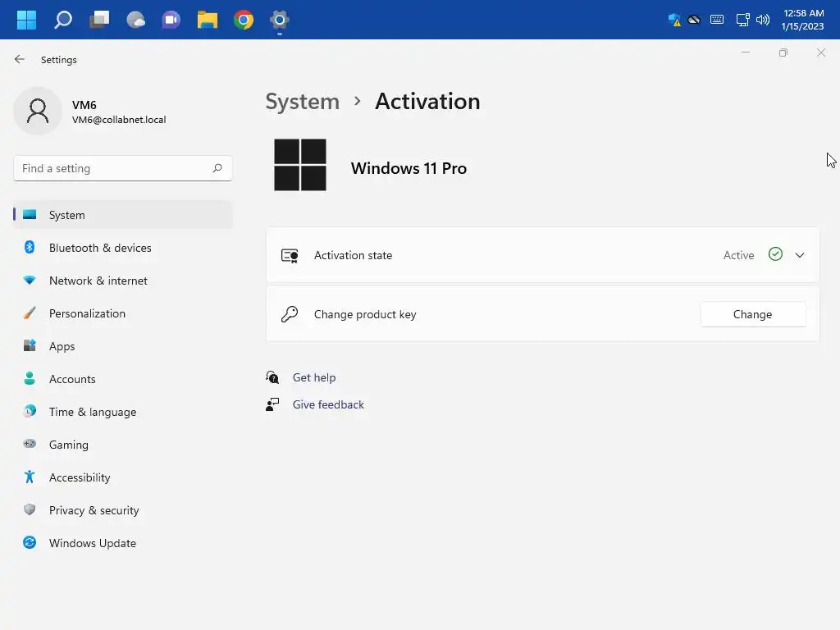This screenshot has height=630, width=840.
Task: Open the Give feedback link
Action: pyautogui.click(x=328, y=404)
